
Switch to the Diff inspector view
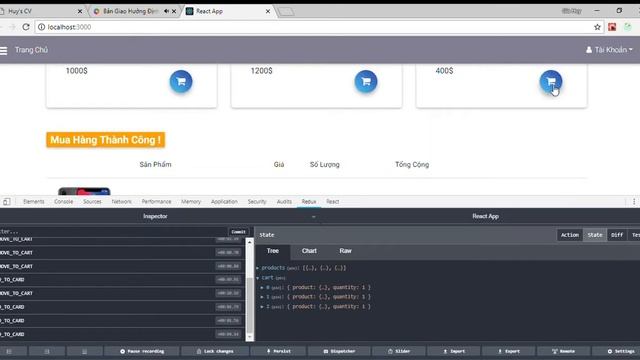click(x=617, y=235)
